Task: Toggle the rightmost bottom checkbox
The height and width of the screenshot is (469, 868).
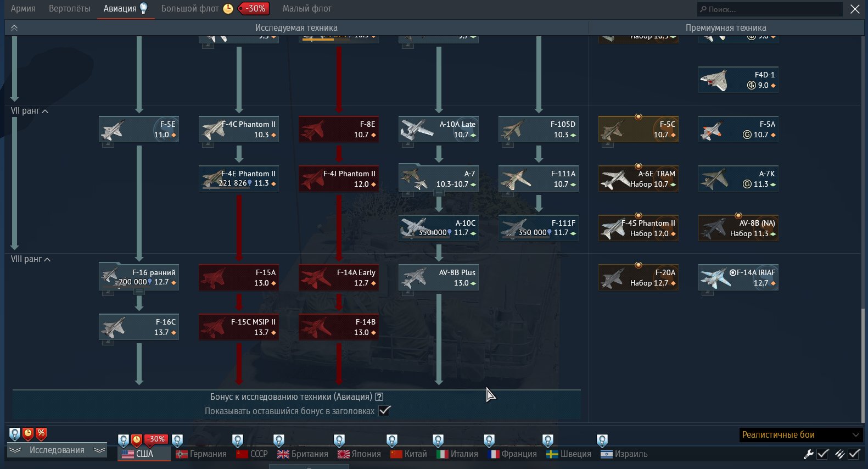Action: [854, 454]
